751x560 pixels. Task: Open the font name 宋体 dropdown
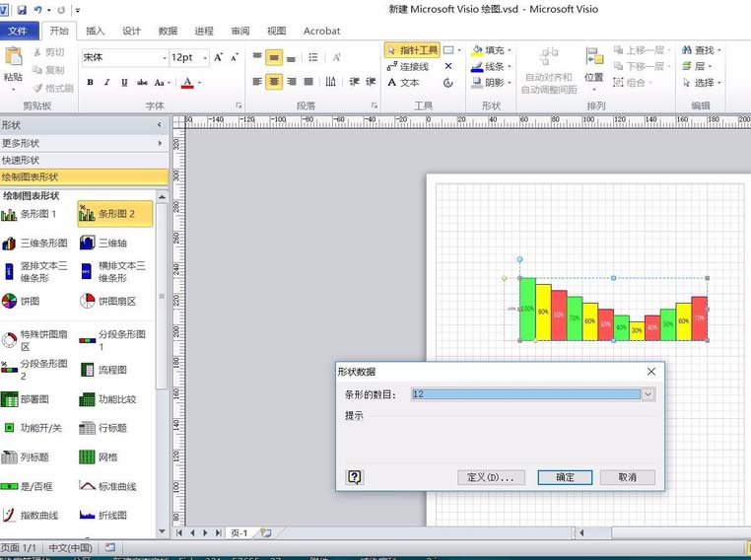(165, 58)
